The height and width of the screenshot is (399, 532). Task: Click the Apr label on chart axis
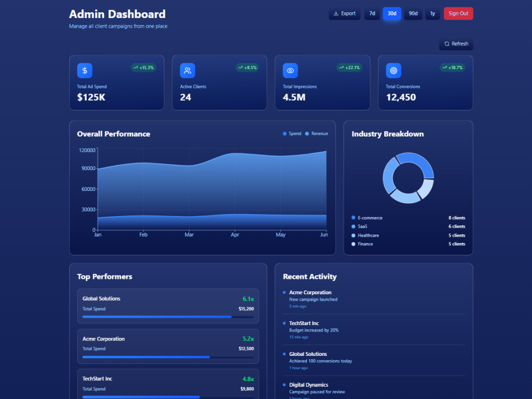(235, 235)
